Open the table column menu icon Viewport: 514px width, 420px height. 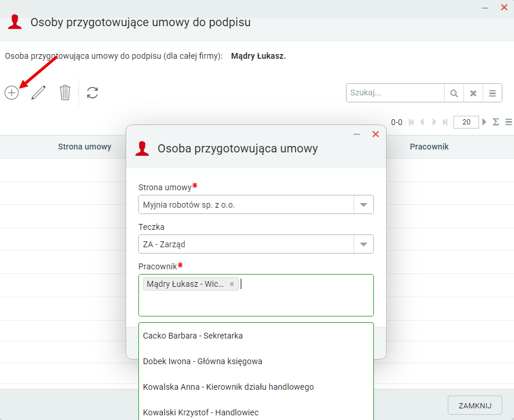[509, 122]
